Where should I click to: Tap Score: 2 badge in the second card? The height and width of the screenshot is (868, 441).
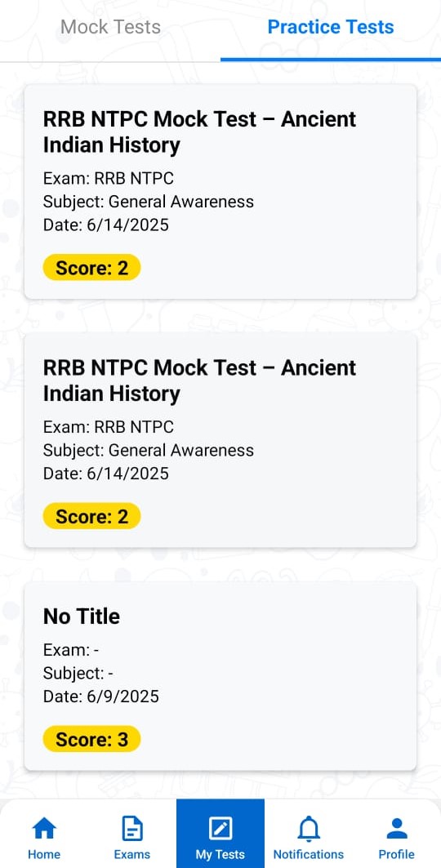coord(91,517)
